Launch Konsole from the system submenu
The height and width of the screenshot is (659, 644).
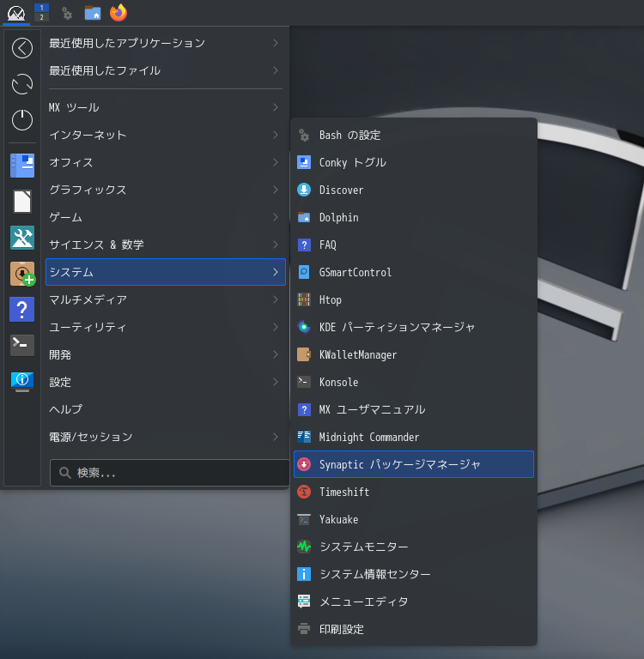click(414, 382)
